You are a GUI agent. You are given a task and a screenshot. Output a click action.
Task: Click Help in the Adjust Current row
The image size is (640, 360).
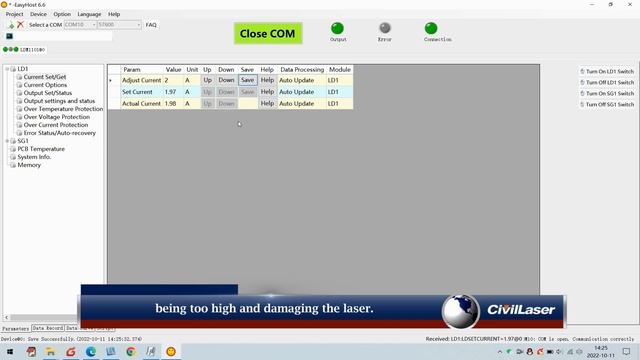pyautogui.click(x=267, y=80)
